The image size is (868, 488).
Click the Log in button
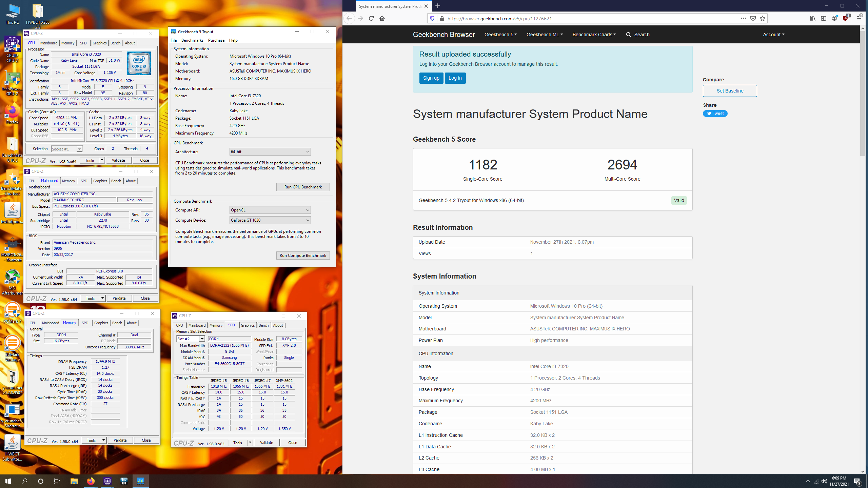[455, 78]
